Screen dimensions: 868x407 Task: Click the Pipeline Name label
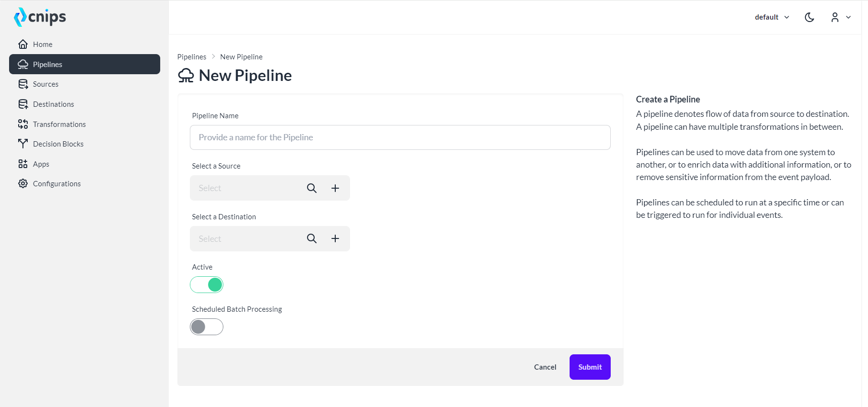click(x=215, y=116)
